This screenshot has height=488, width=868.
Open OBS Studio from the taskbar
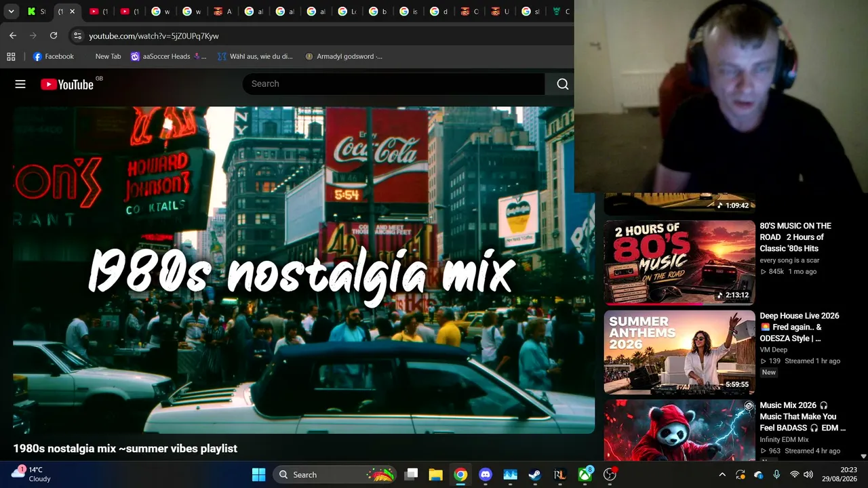tap(610, 474)
